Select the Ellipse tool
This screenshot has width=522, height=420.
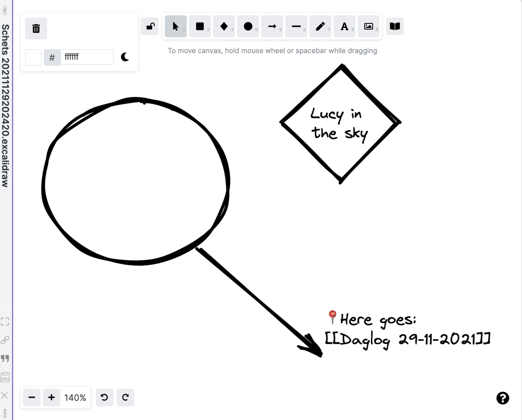(248, 26)
